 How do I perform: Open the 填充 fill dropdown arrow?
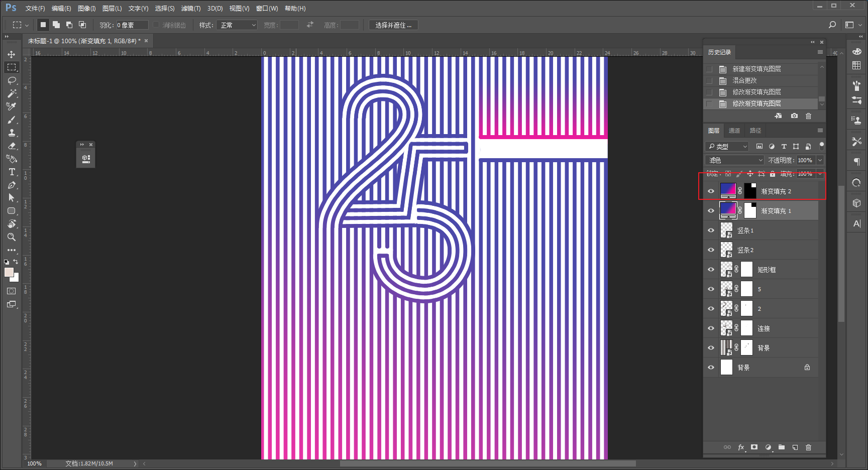(x=820, y=174)
